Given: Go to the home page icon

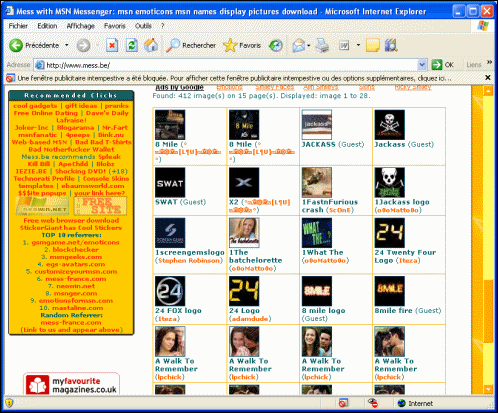Looking at the screenshot, I should (151, 45).
